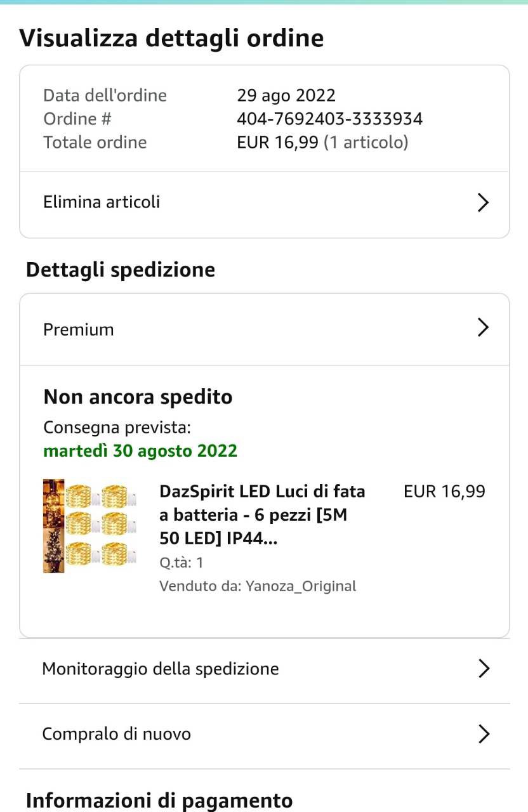Open the Elimina articoli option
This screenshot has height=812, width=528.
(102, 202)
